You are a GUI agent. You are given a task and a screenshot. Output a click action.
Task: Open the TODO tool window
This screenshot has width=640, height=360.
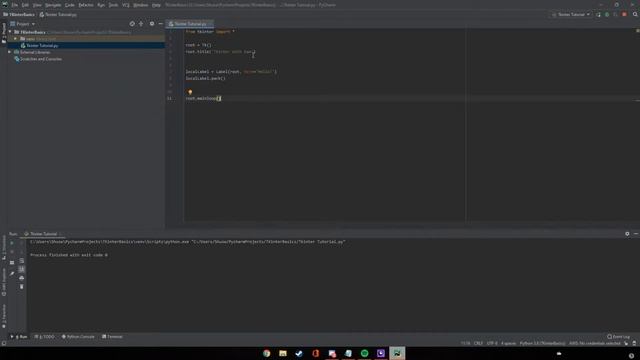(44, 337)
